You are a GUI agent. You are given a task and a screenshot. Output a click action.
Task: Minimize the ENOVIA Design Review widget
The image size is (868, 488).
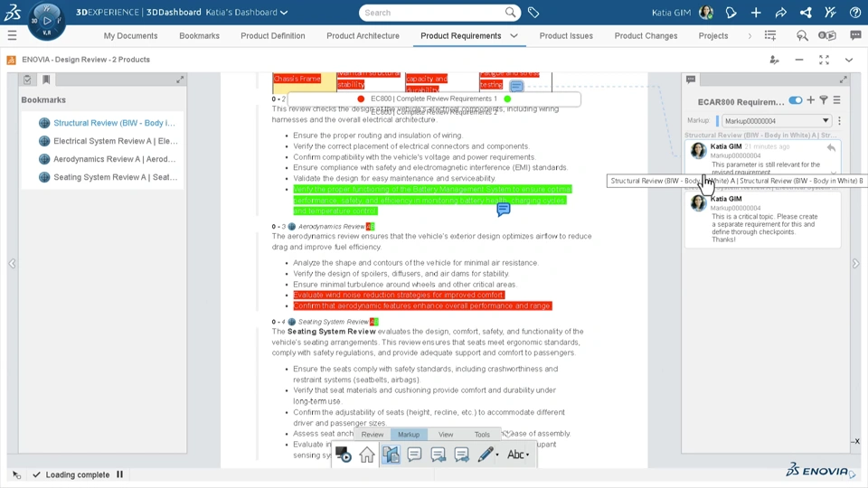pos(799,60)
